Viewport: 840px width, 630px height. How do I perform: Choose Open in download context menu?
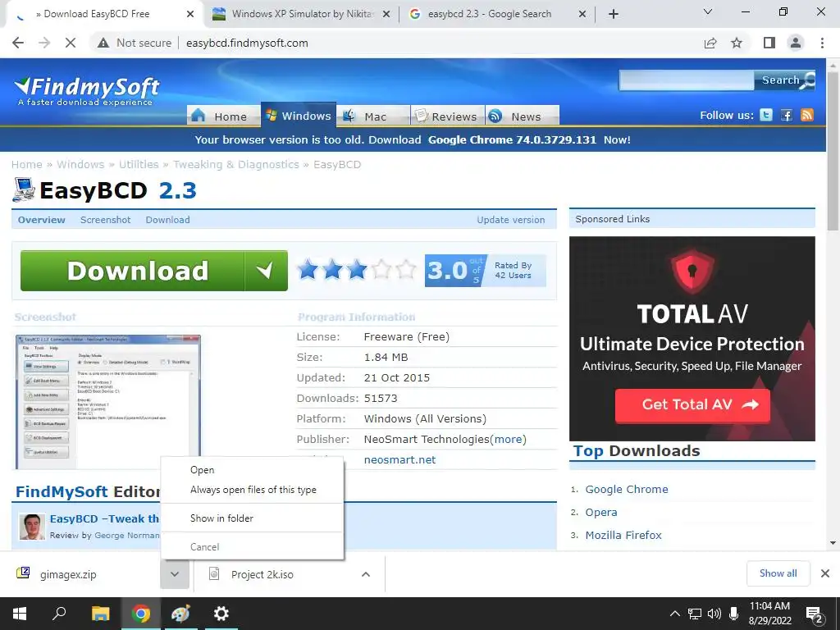(x=252, y=470)
